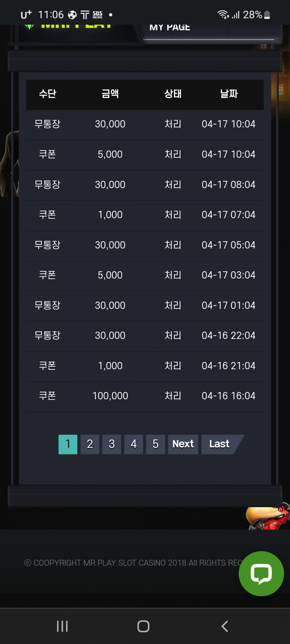The height and width of the screenshot is (644, 290).
Task: Open the recent apps button
Action: click(62, 626)
